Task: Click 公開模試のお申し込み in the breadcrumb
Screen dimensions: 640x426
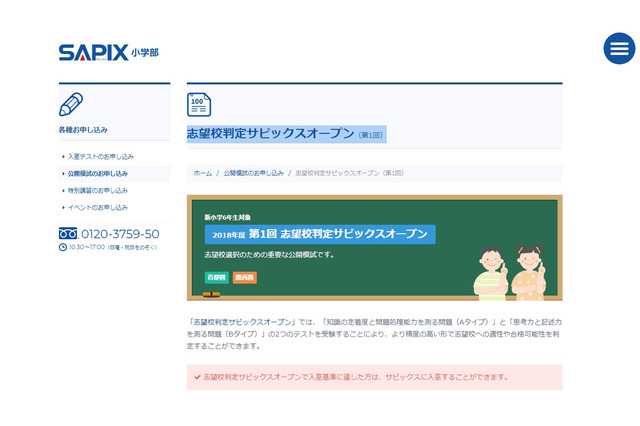Action: (253, 173)
